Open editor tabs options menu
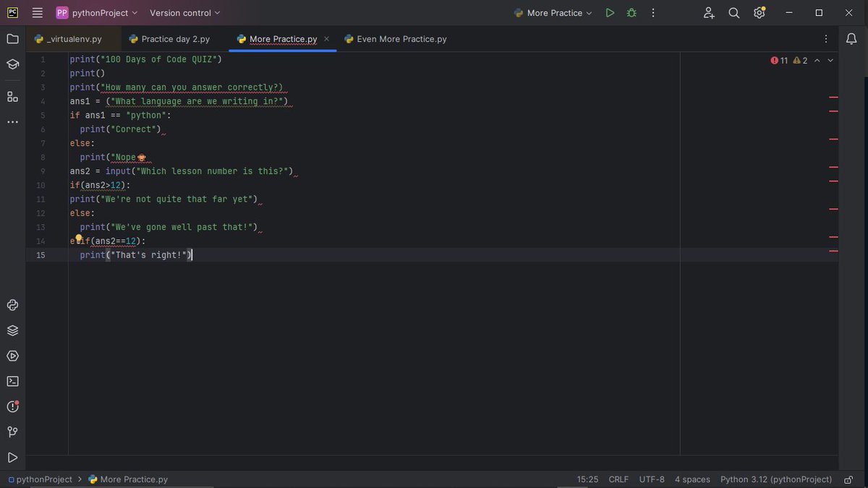 tap(826, 39)
